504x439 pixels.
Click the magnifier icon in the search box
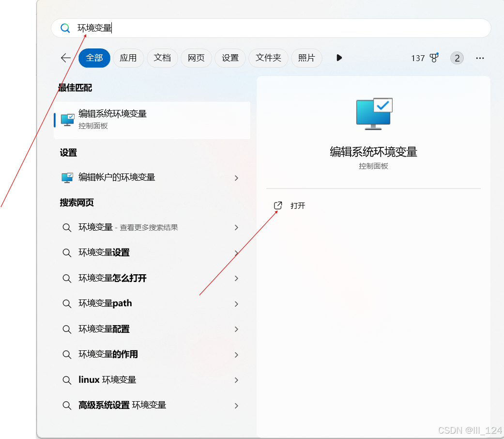point(65,28)
